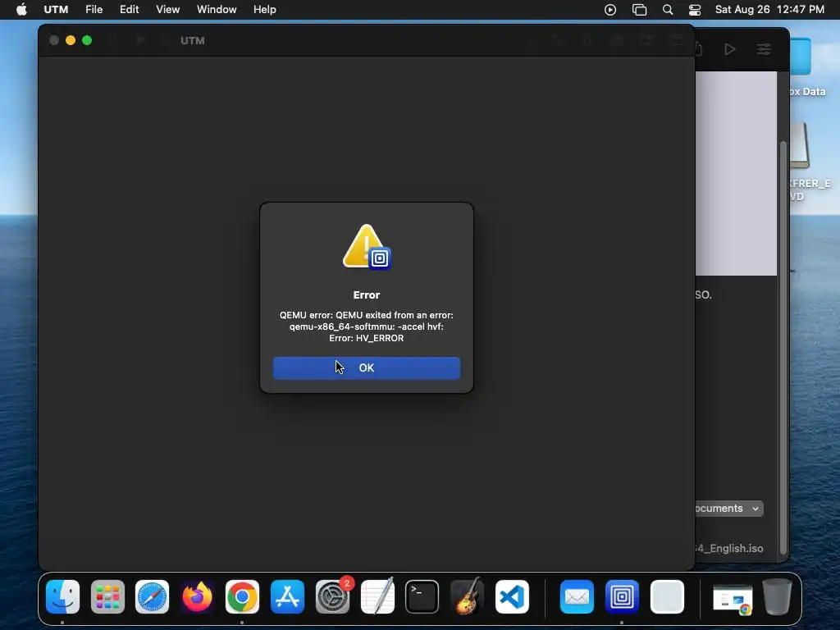Launch Safari from the Dock
The height and width of the screenshot is (630, 840).
[152, 596]
